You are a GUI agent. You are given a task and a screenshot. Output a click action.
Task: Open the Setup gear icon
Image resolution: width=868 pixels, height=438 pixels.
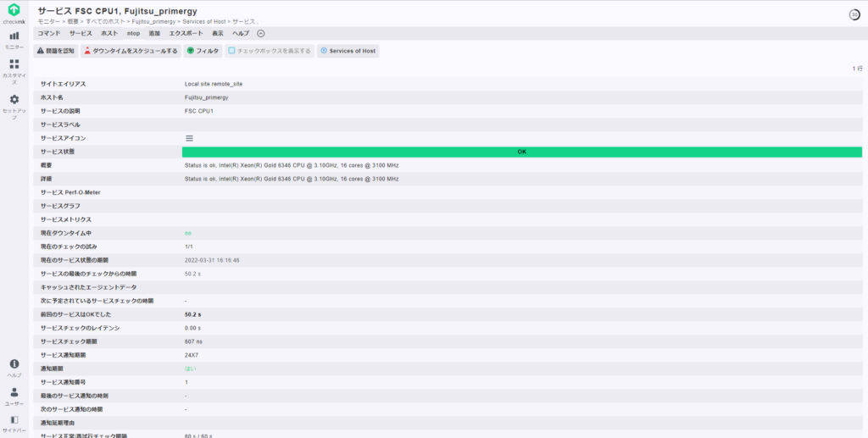14,100
